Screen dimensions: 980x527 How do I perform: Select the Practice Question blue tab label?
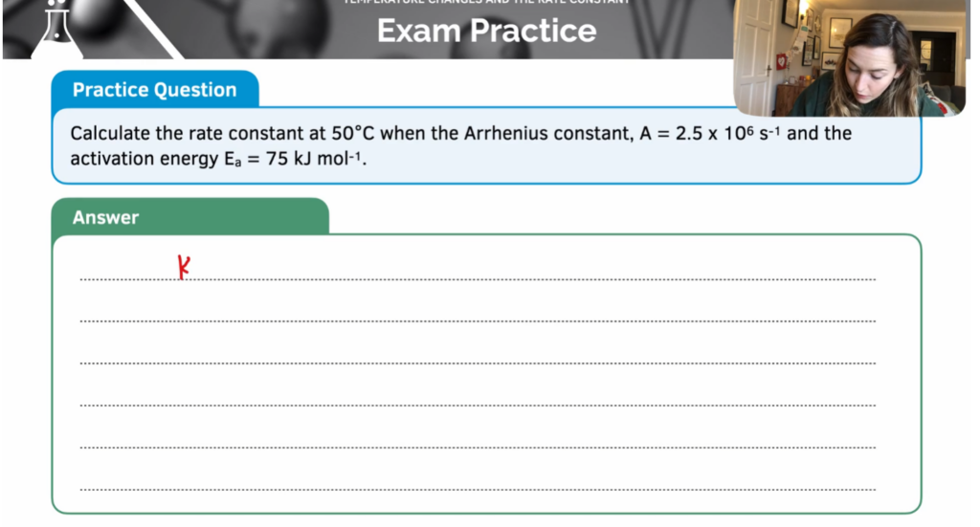pyautogui.click(x=154, y=90)
